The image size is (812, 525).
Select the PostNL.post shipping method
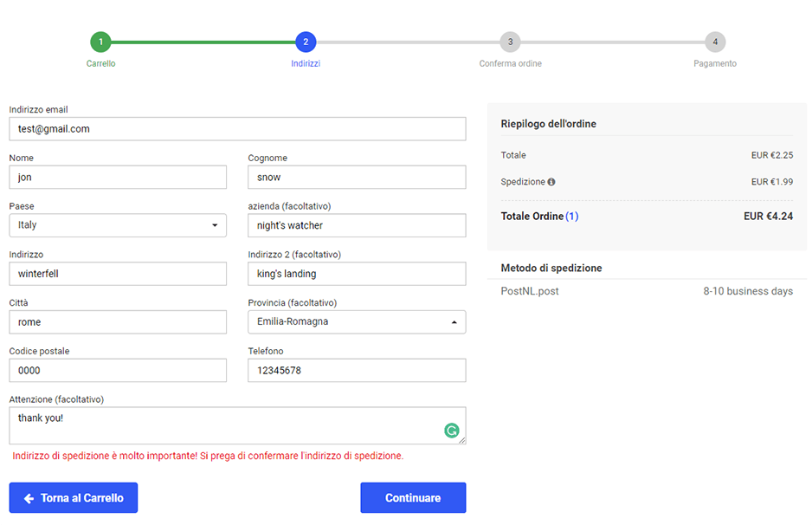[530, 291]
